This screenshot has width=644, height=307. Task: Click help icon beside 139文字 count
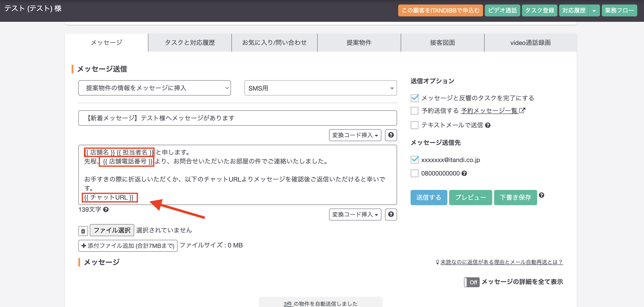106,209
